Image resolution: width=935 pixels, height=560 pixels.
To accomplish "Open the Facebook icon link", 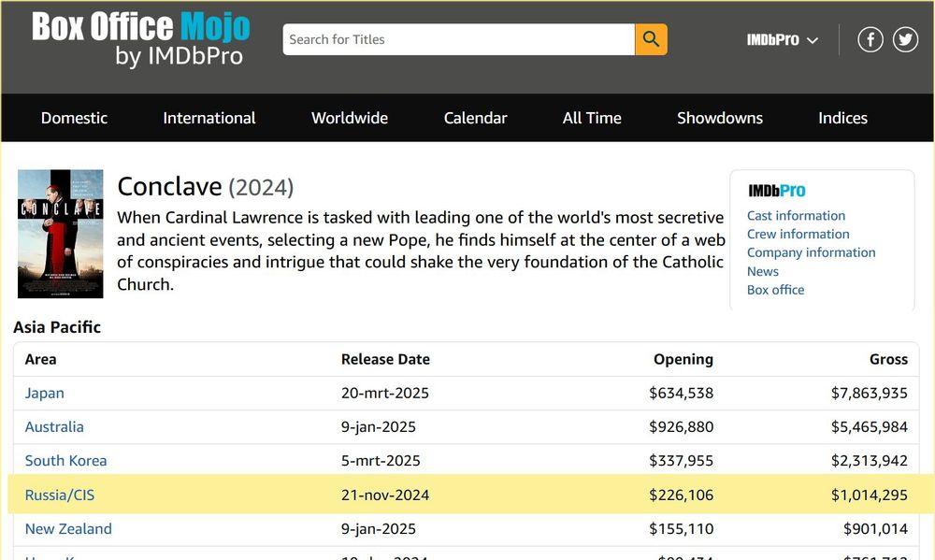I will [x=870, y=39].
